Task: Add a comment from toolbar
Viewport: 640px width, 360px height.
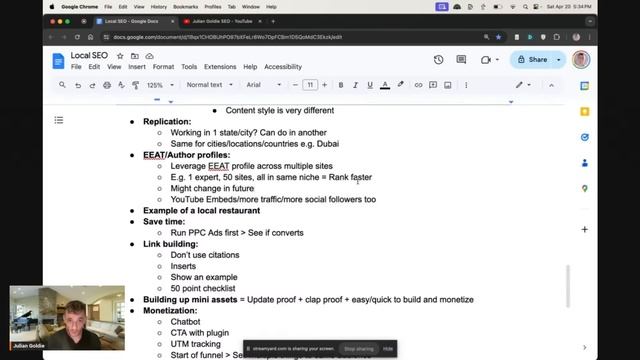Action: tap(433, 85)
